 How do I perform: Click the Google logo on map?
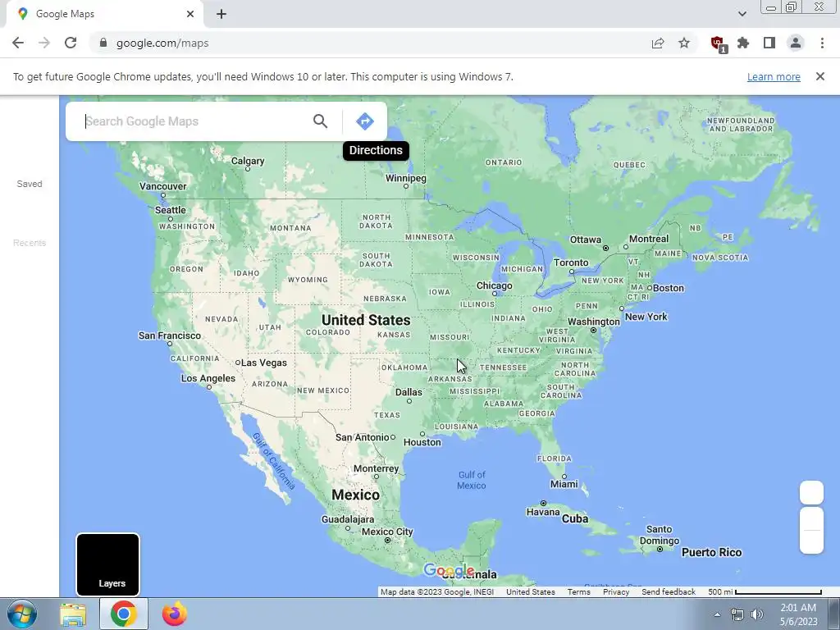pyautogui.click(x=449, y=571)
